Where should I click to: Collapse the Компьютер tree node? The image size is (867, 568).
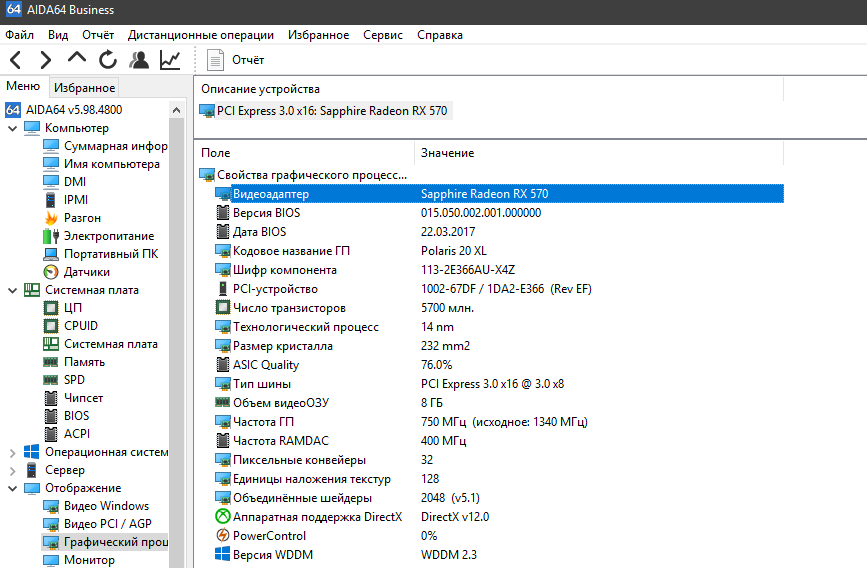coord(12,128)
